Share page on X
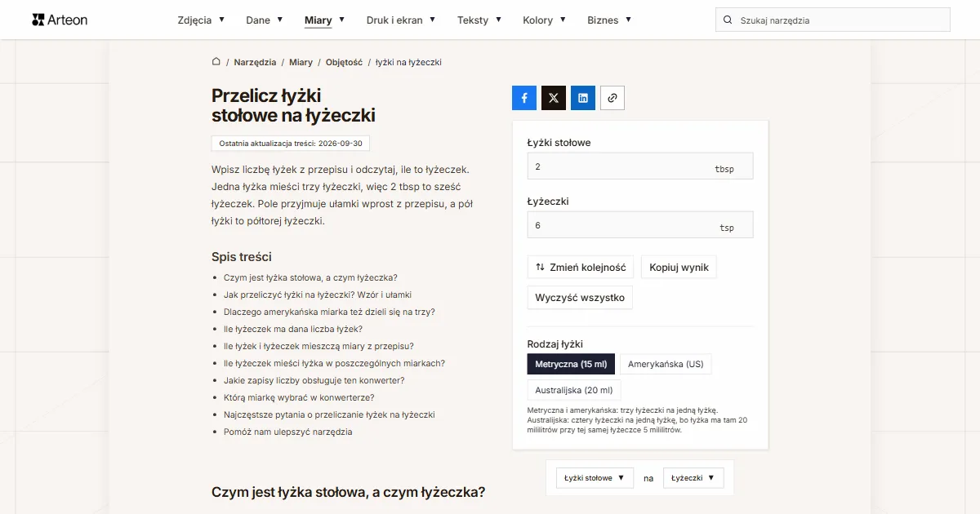The height and width of the screenshot is (514, 980). click(x=554, y=98)
